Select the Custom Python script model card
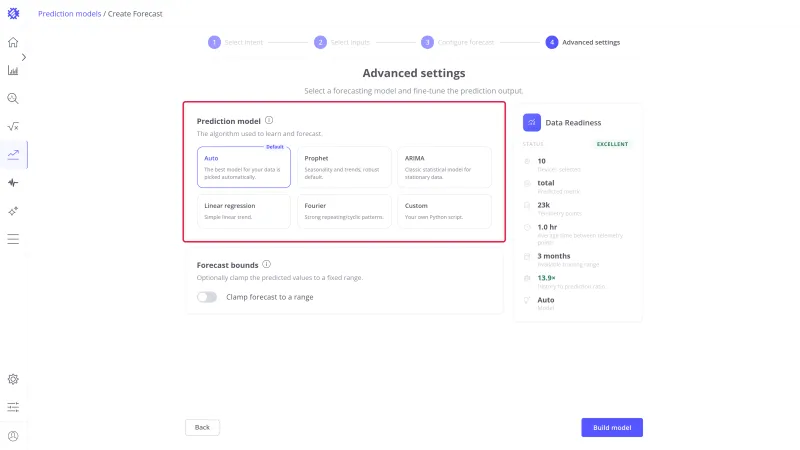800x450 pixels. click(444, 211)
